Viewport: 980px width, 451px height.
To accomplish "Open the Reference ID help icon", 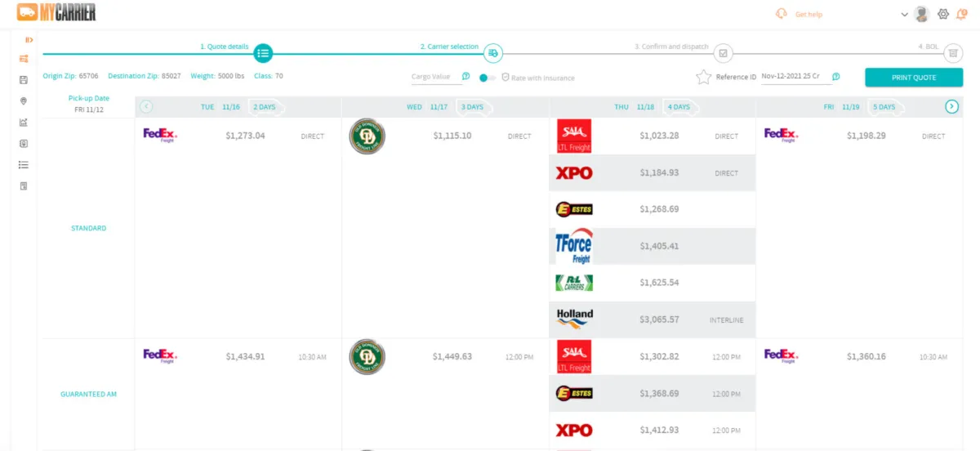I will point(836,76).
